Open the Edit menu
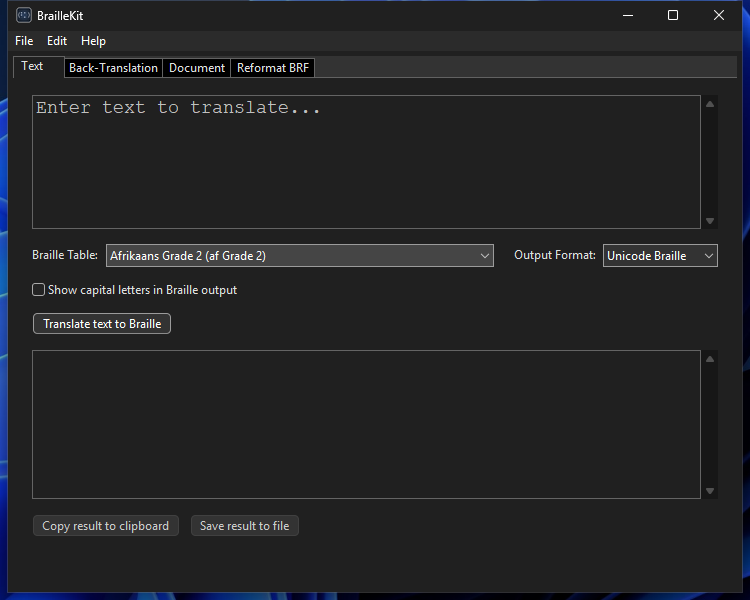The height and width of the screenshot is (600, 750). point(57,41)
